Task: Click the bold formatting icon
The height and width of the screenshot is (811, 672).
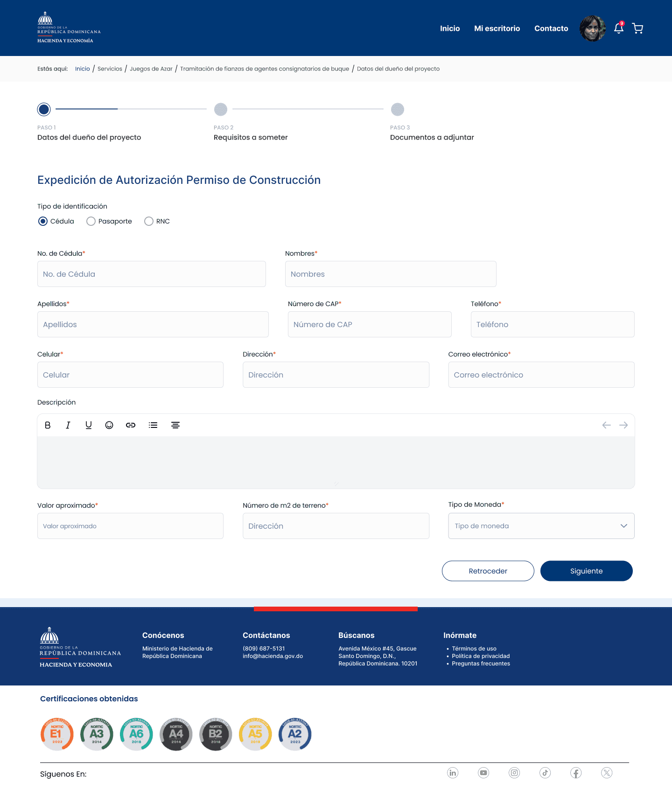Action: pyautogui.click(x=48, y=425)
